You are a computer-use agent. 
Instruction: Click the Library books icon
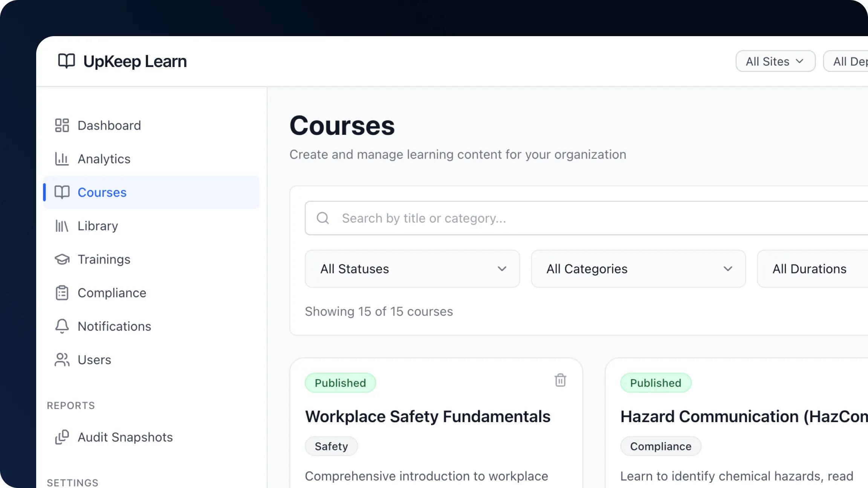pos(62,226)
